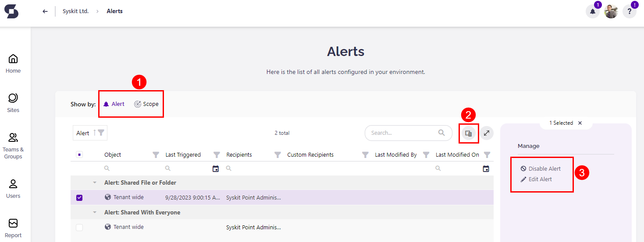Sort by Custom Recipients header
The width and height of the screenshot is (644, 242).
(x=310, y=154)
